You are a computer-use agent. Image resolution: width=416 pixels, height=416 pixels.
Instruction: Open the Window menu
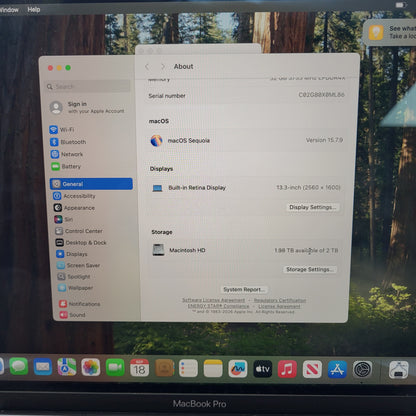click(x=9, y=10)
